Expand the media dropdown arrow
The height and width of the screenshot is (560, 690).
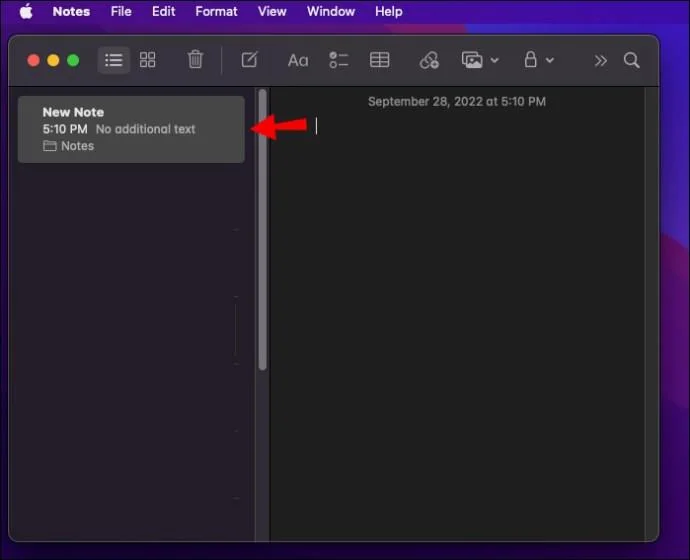pyautogui.click(x=495, y=60)
